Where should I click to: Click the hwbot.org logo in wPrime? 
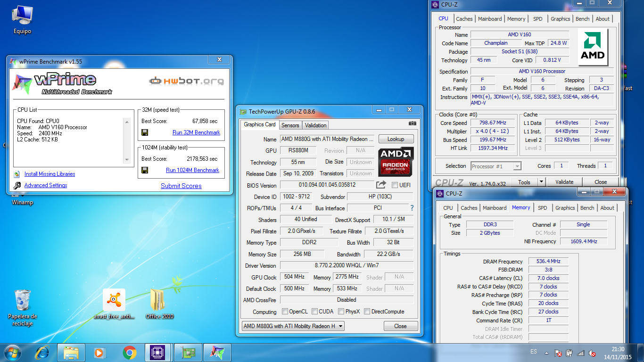tap(186, 81)
